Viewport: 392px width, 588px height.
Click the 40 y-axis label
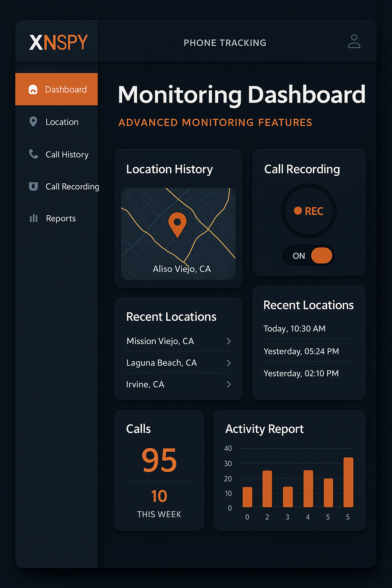[x=228, y=448]
